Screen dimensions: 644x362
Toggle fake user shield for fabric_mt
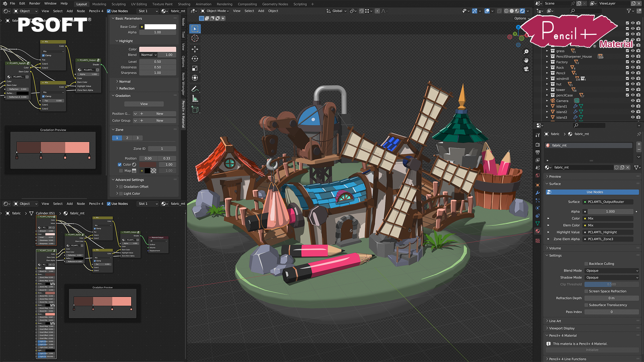[x=616, y=168]
